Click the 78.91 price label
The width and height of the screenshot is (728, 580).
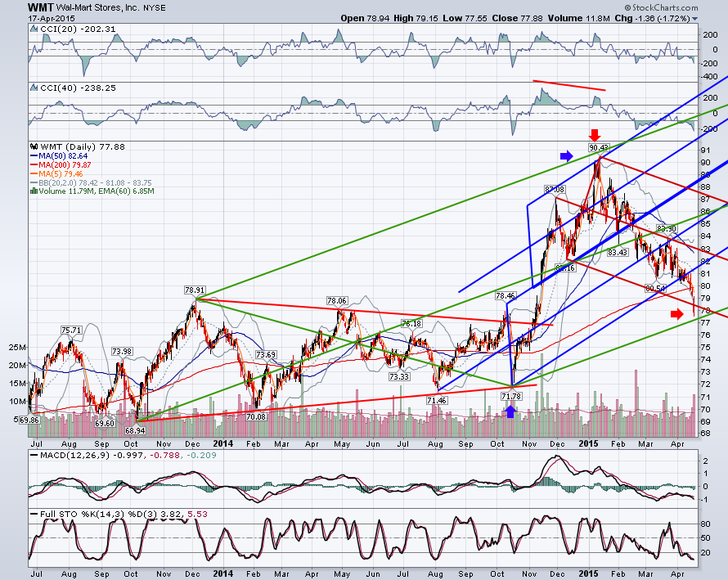click(195, 290)
